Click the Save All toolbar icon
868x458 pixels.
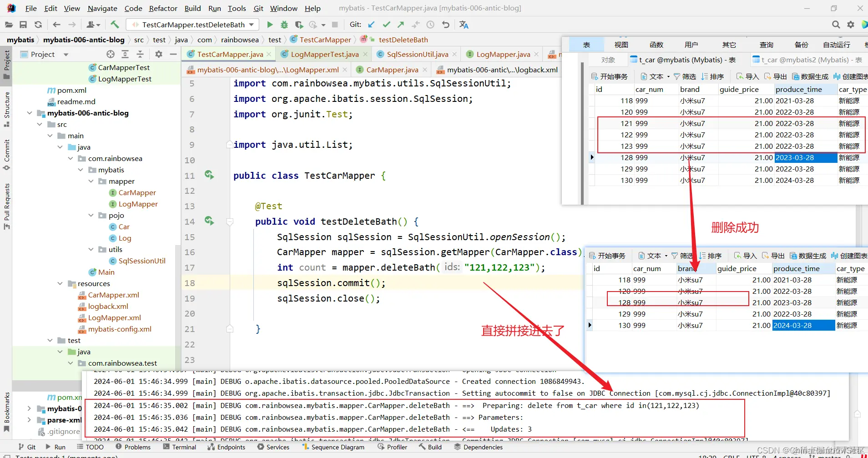[x=23, y=25]
